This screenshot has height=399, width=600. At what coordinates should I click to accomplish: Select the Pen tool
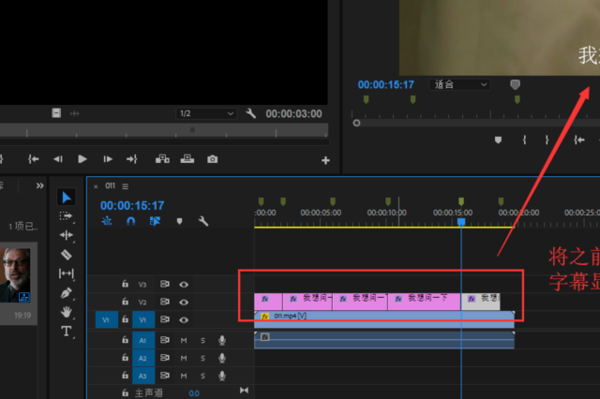[66, 293]
